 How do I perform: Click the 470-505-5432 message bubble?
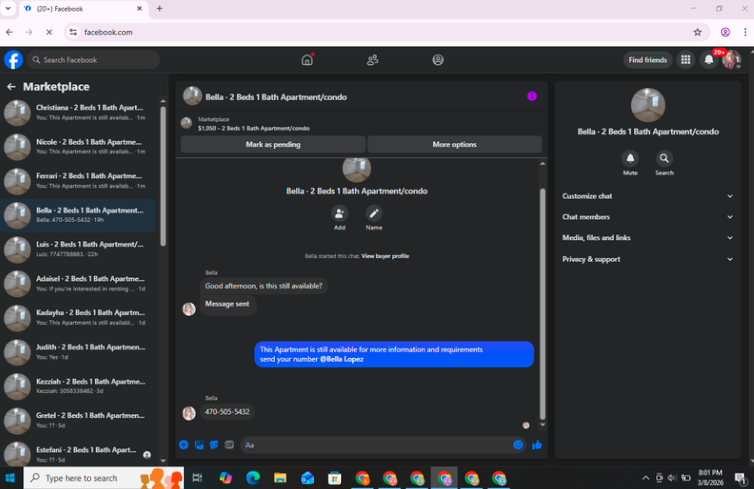[x=227, y=412]
